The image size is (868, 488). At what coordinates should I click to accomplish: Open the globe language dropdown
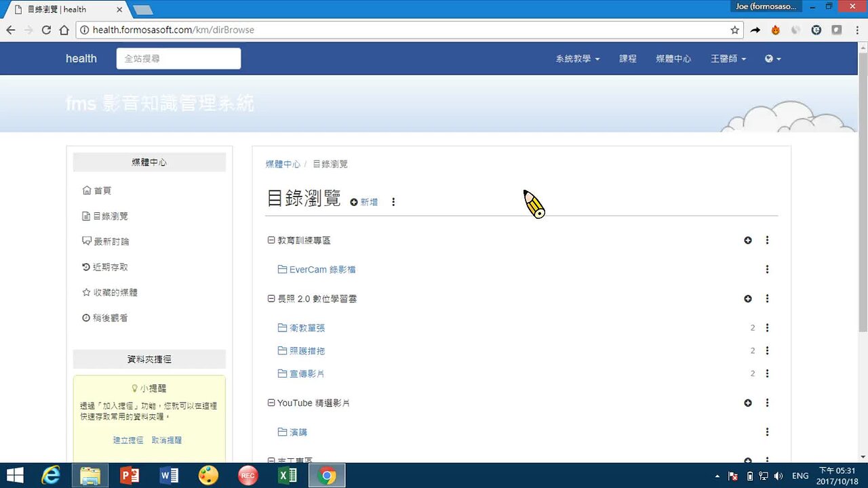pyautogui.click(x=772, y=58)
